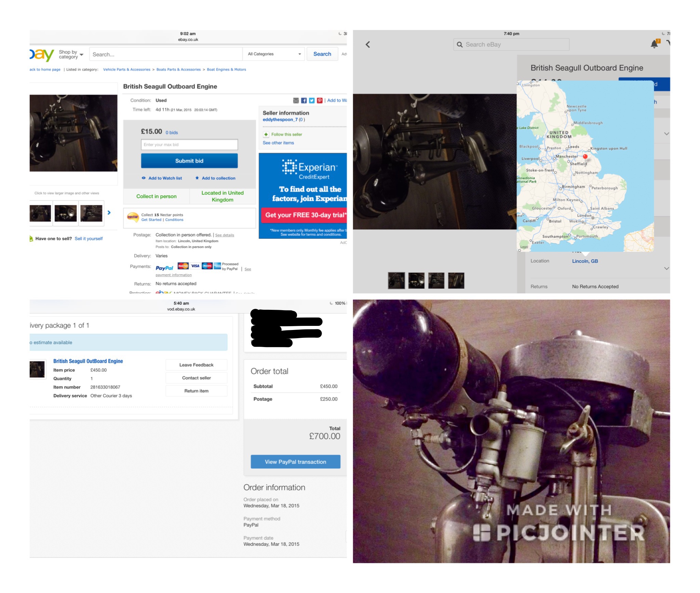
Task: Click the Search... input field
Action: click(166, 54)
